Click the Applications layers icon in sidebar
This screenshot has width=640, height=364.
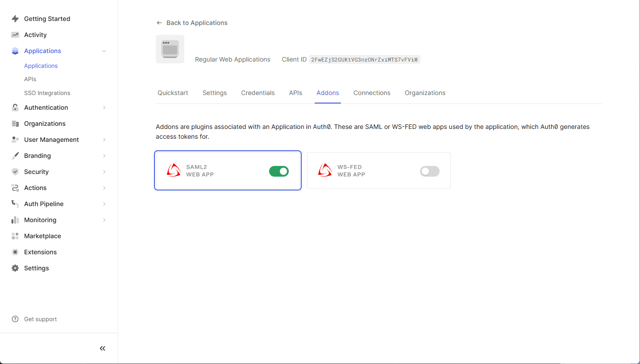[x=15, y=51]
